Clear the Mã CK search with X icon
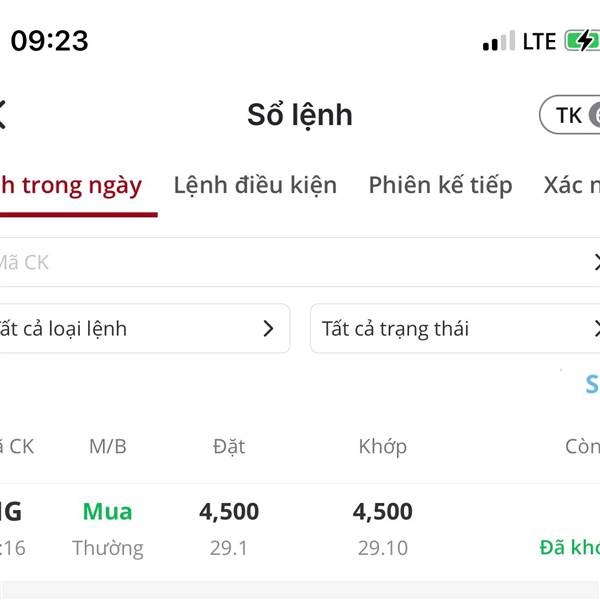600x600 pixels. (595, 263)
